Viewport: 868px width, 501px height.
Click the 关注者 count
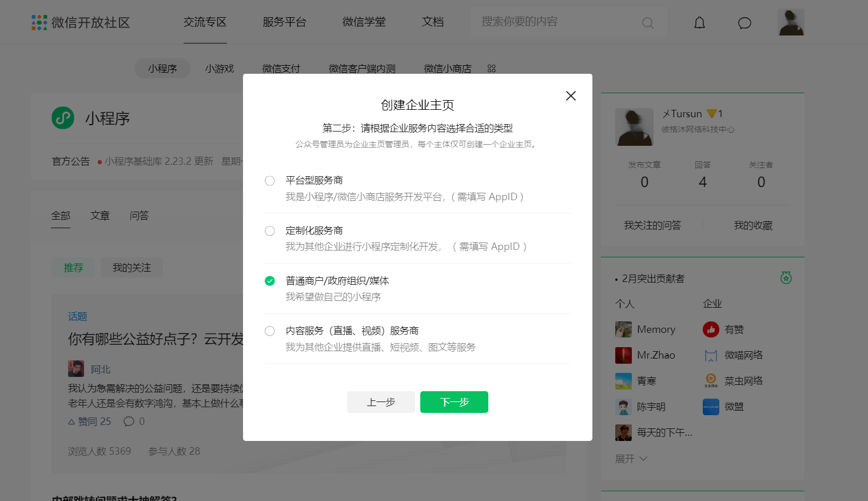pos(761,182)
